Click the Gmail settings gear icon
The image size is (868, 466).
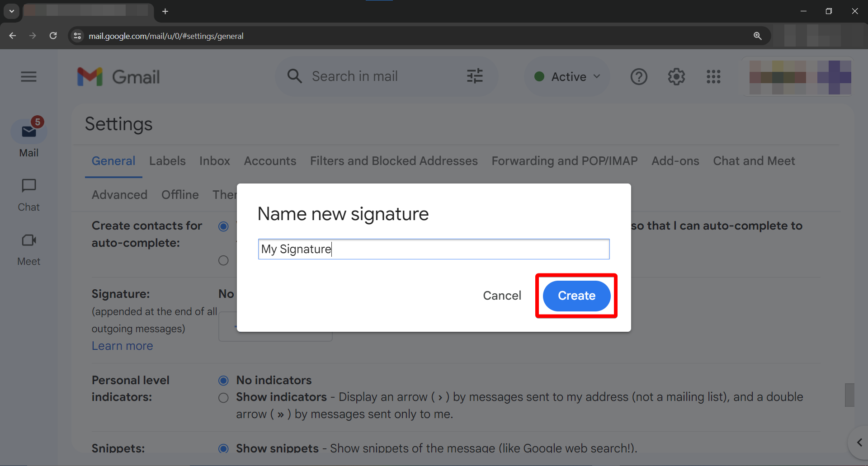pyautogui.click(x=676, y=77)
